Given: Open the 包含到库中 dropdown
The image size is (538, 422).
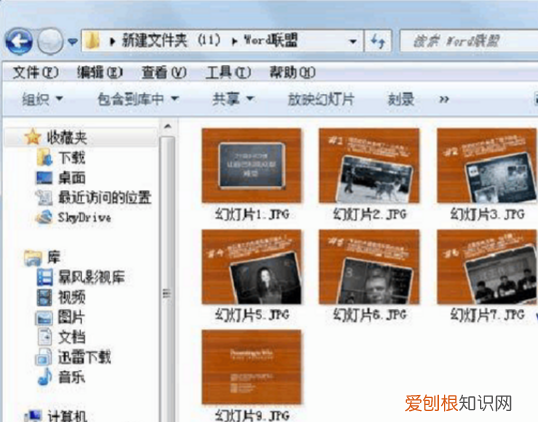Looking at the screenshot, I should (138, 99).
